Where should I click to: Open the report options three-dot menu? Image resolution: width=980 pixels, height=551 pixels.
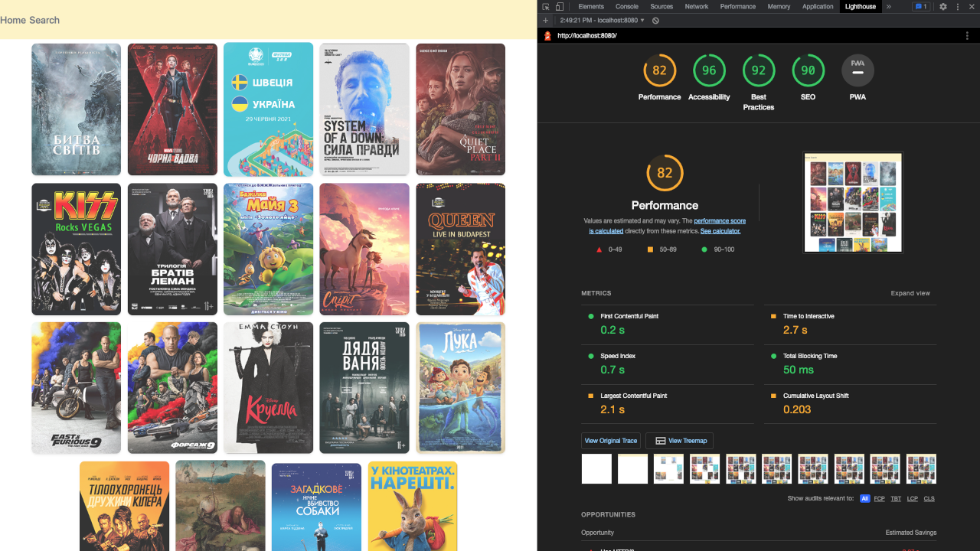pyautogui.click(x=967, y=35)
